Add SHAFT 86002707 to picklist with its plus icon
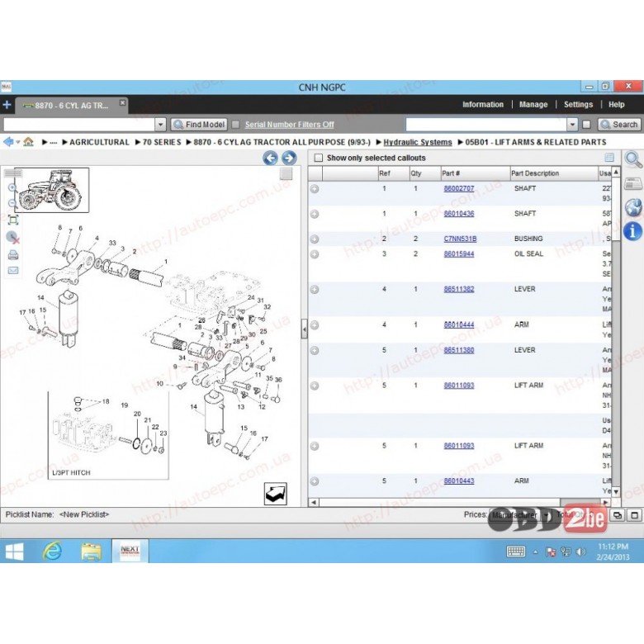644x644 pixels. [315, 189]
